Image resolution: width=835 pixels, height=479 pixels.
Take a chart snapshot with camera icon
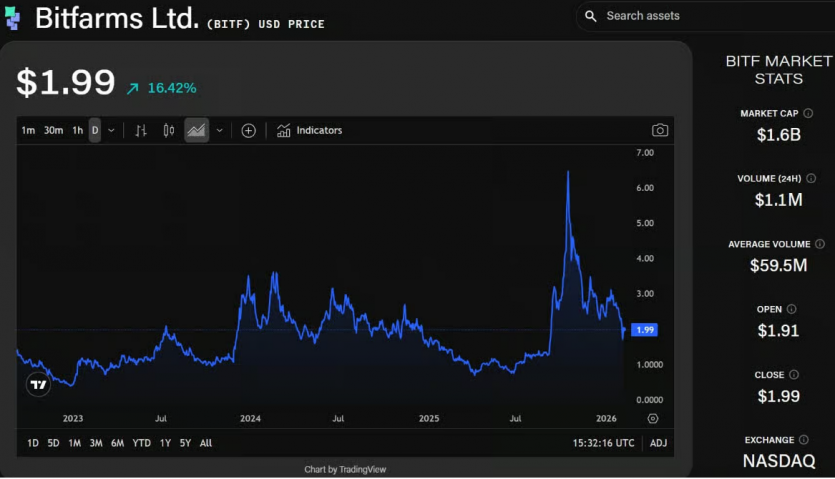[659, 130]
